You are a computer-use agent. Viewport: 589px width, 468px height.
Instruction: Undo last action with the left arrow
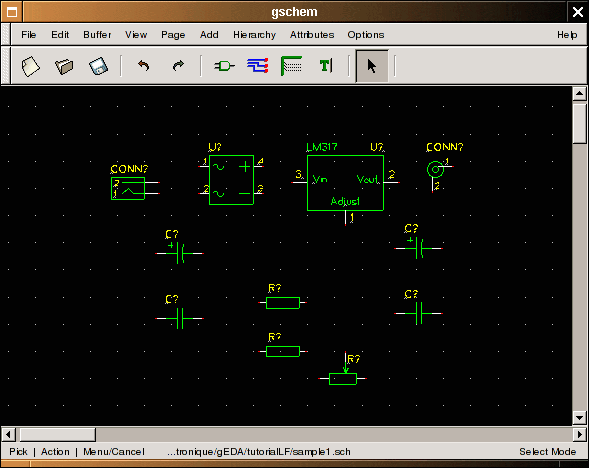point(143,66)
